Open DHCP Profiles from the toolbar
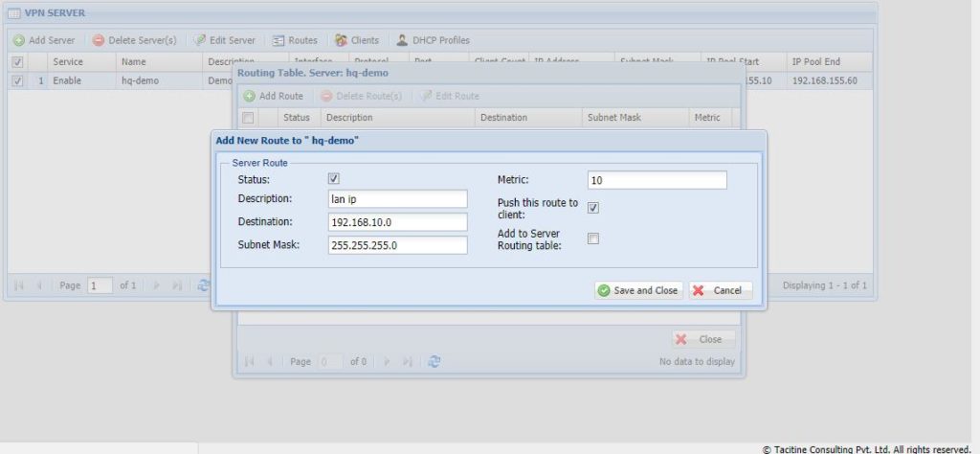 (434, 40)
